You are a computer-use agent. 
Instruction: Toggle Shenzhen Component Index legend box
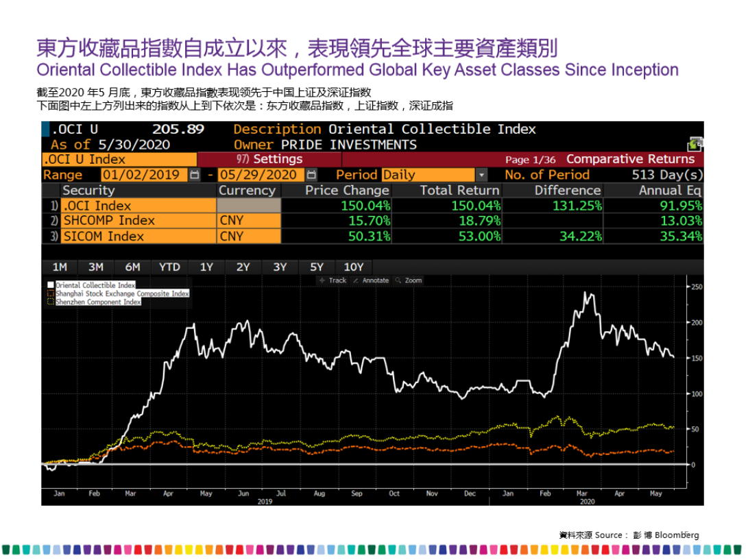coord(51,302)
